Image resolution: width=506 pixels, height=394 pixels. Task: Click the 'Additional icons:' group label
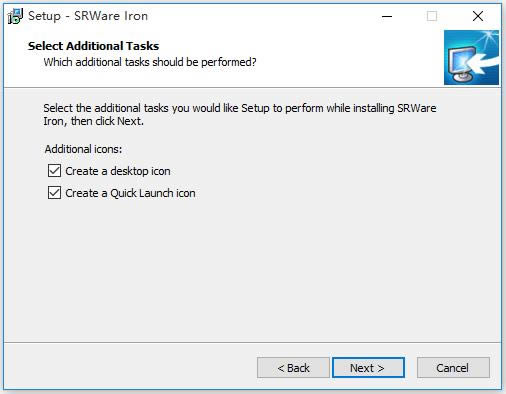pyautogui.click(x=83, y=149)
